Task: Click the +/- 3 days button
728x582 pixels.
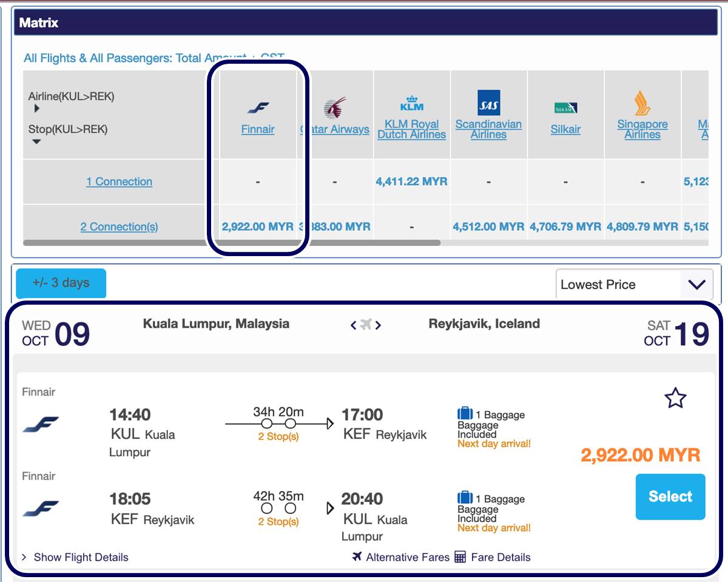Action: click(x=61, y=283)
